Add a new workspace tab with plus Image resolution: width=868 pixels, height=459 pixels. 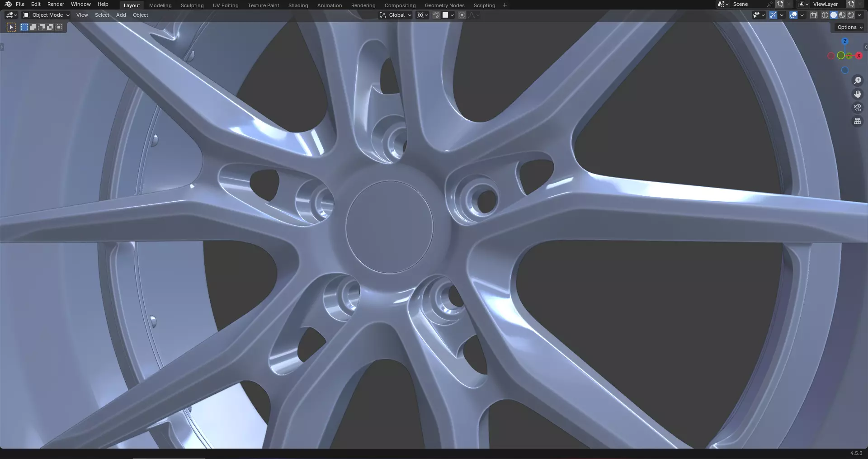point(505,5)
